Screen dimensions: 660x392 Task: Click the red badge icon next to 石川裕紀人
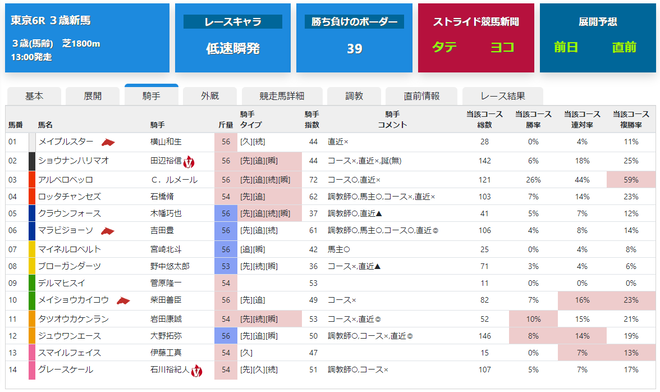(x=197, y=371)
